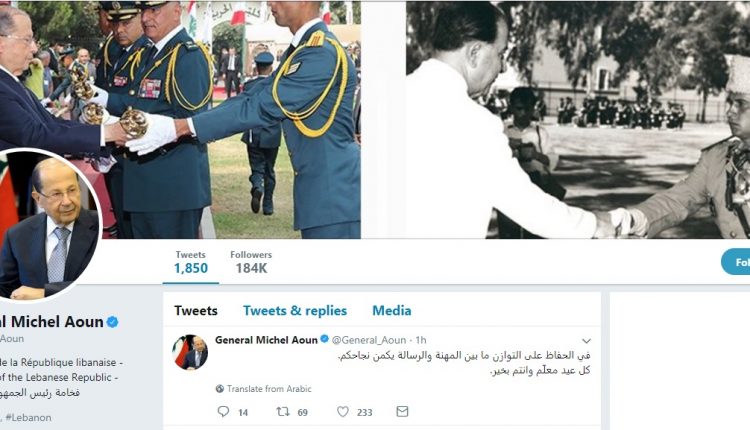
Task: Click the reply icon on the tweet
Action: [x=223, y=411]
